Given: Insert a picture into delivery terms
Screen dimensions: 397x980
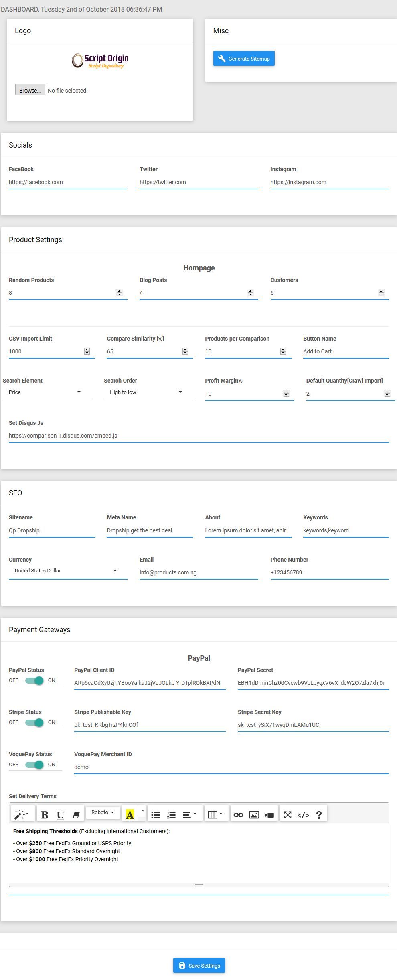Looking at the screenshot, I should 254,815.
